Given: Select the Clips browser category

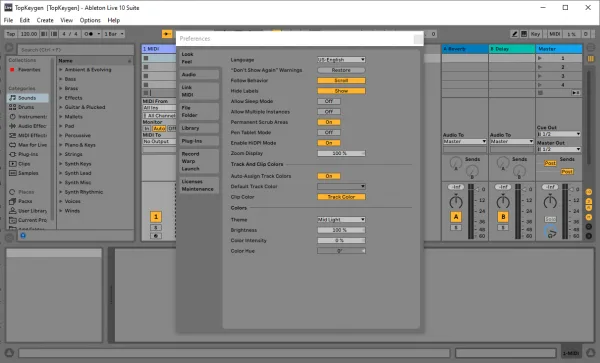Looking at the screenshot, I should click(28, 164).
